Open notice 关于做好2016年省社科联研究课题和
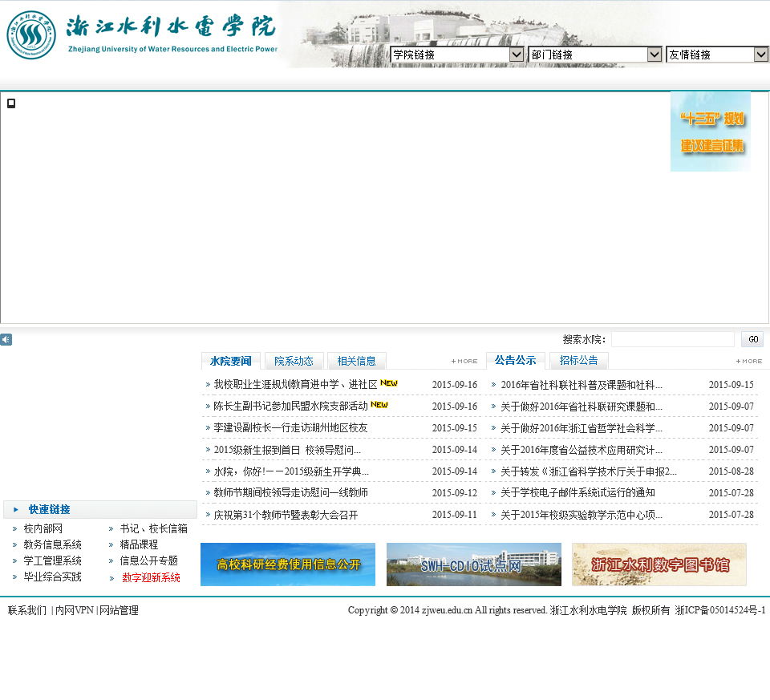Screen dimensions: 770x700 (581, 407)
